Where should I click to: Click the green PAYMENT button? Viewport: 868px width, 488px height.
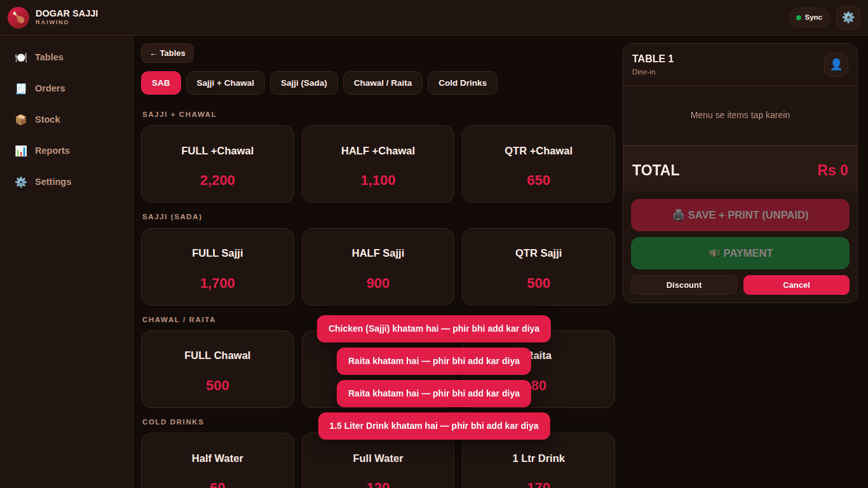pos(740,253)
